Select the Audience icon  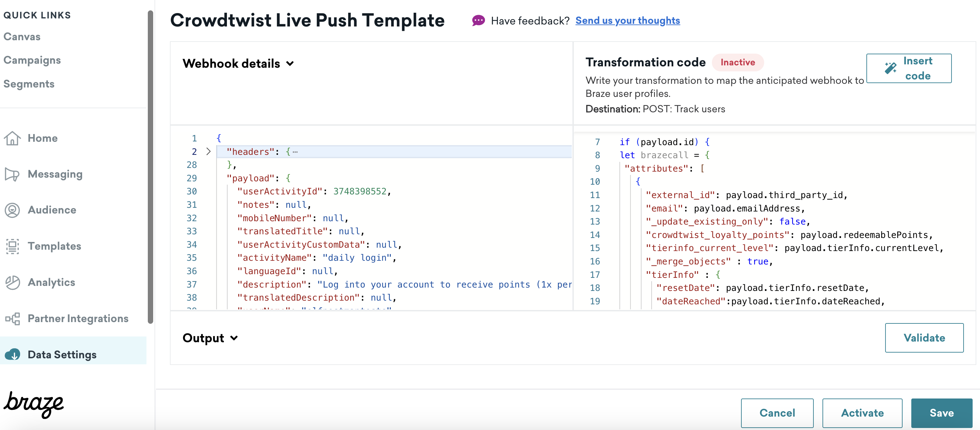[x=12, y=210]
